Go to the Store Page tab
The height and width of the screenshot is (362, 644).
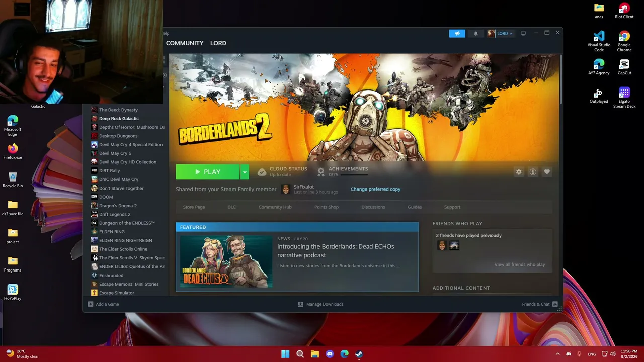[194, 207]
